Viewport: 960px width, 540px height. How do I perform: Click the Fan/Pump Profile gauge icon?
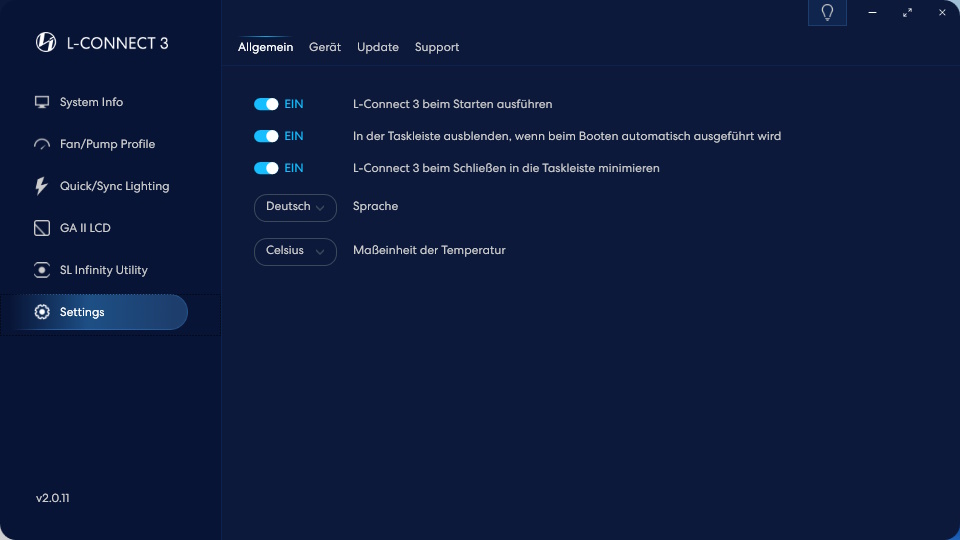coord(42,144)
